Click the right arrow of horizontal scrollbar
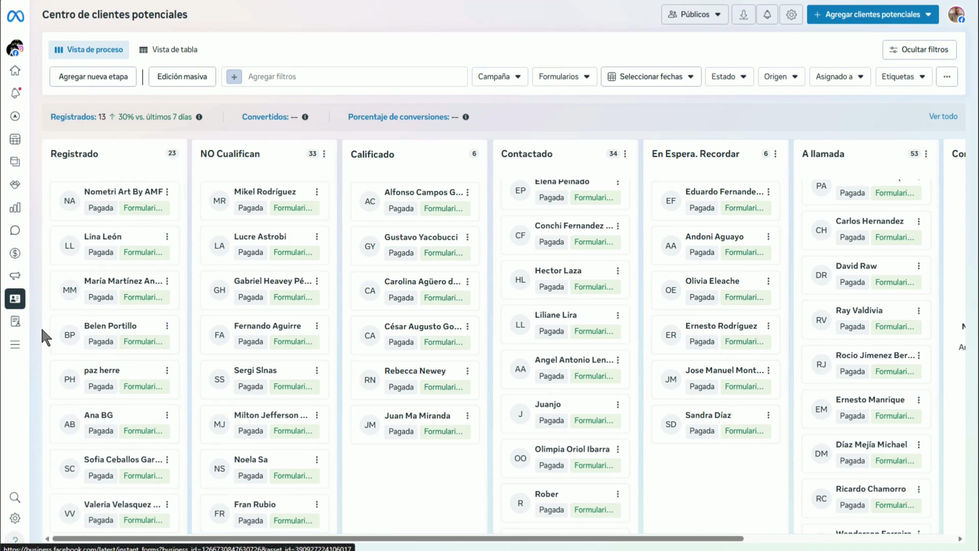 pyautogui.click(x=960, y=539)
